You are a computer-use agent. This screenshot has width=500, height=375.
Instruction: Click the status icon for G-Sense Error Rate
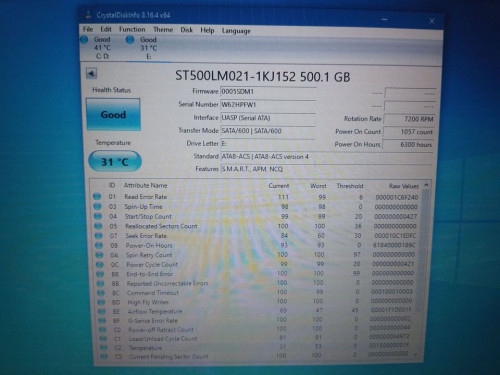102,320
